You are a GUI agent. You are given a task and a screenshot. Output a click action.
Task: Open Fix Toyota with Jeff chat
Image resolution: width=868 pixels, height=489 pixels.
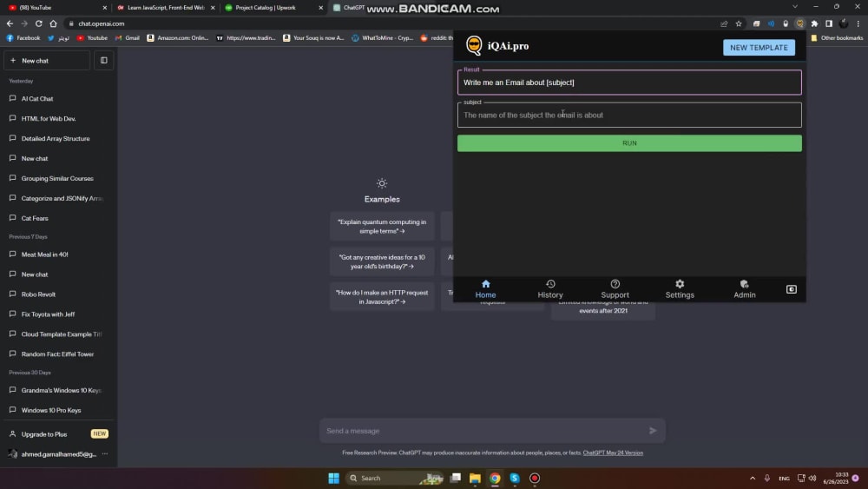click(x=58, y=314)
